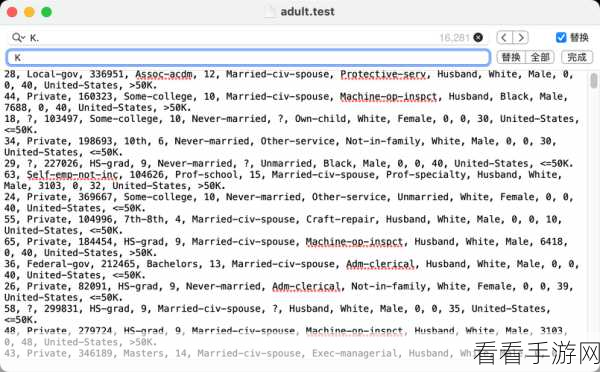Click the value 336951 in first line
600x372 pixels.
tap(106, 74)
